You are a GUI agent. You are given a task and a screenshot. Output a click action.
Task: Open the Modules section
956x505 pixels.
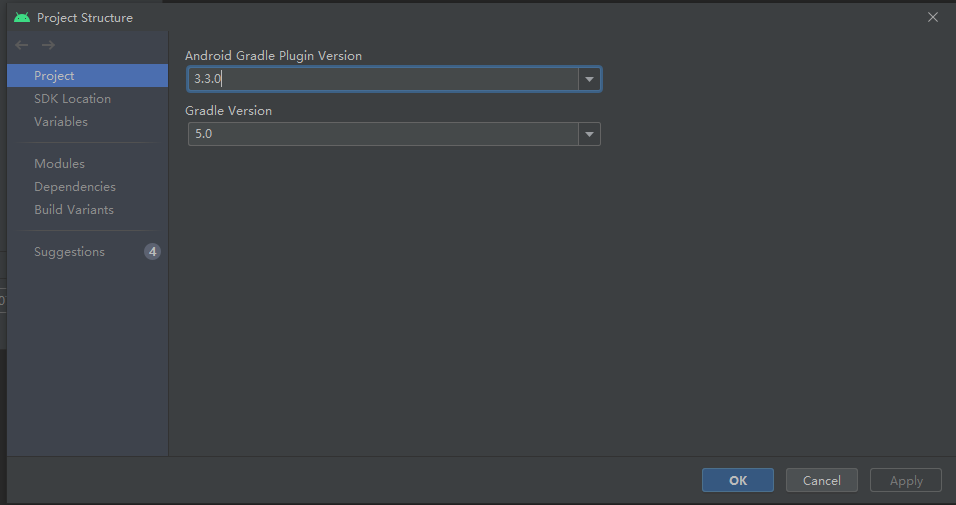(x=59, y=164)
